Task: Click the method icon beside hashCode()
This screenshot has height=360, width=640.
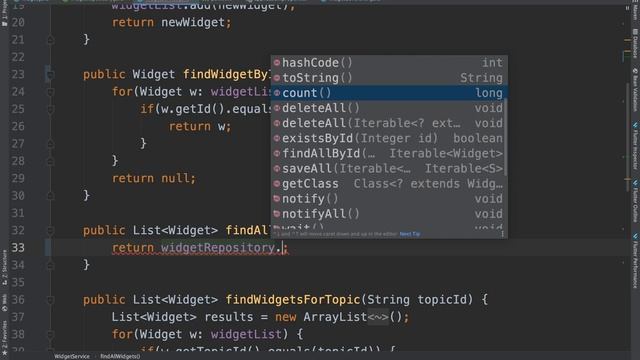Action: pyautogui.click(x=277, y=62)
